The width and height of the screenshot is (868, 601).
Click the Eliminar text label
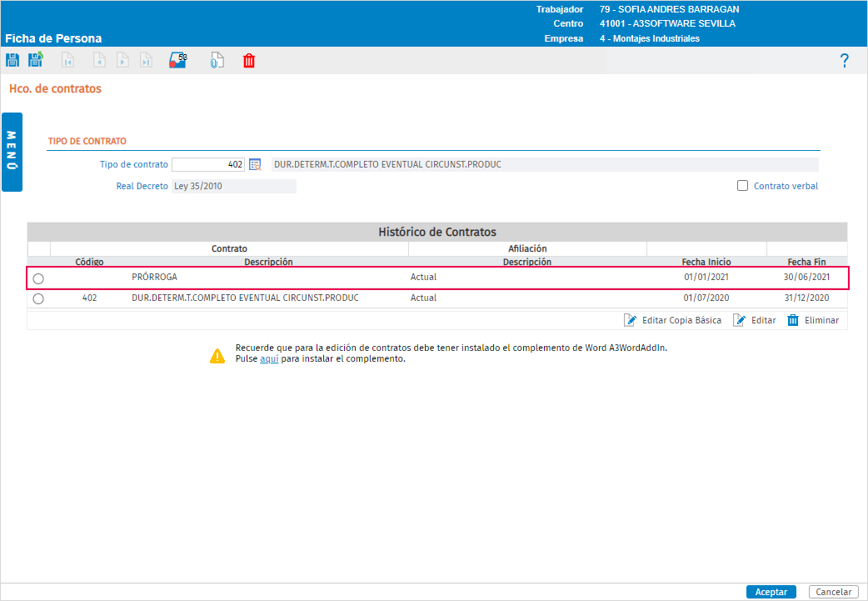click(x=821, y=320)
